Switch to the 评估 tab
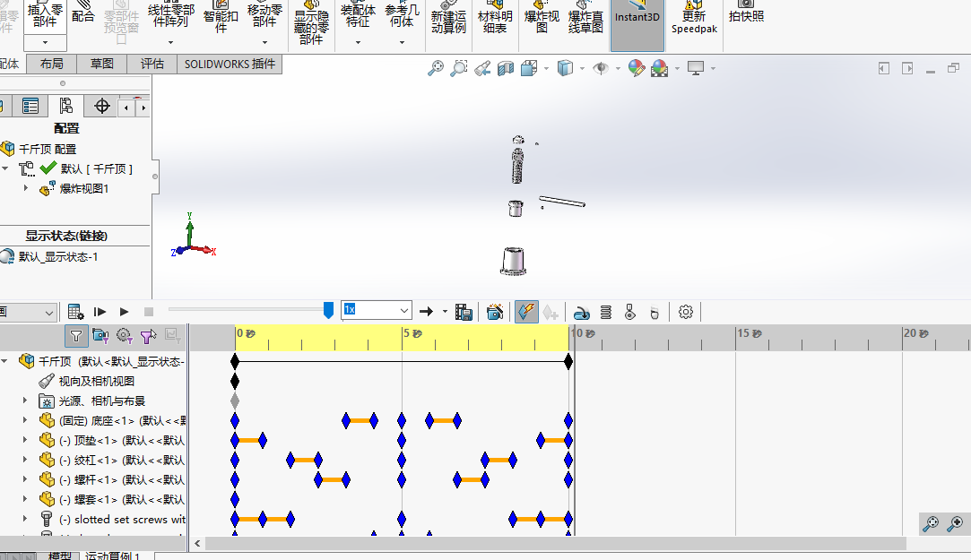The height and width of the screenshot is (560, 971). [152, 64]
